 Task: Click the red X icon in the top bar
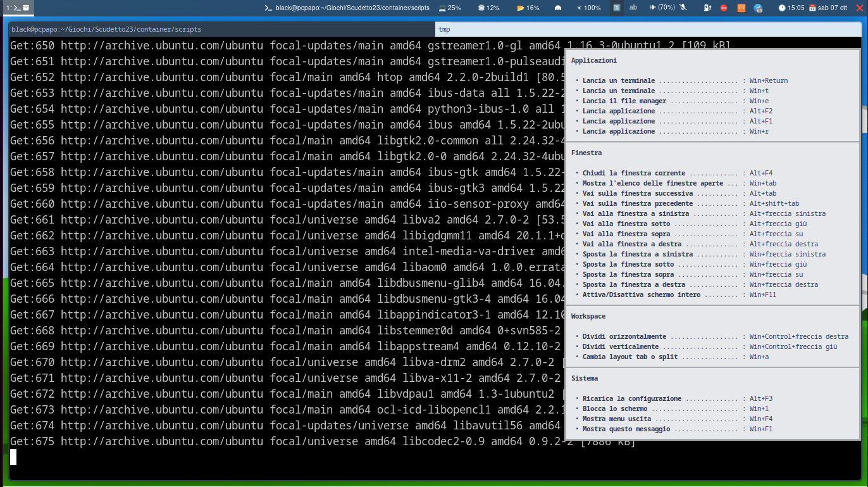(x=861, y=8)
